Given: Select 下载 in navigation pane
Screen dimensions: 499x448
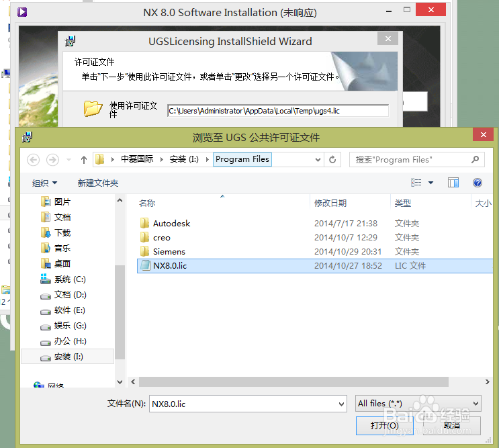Looking at the screenshot, I should 56,232.
